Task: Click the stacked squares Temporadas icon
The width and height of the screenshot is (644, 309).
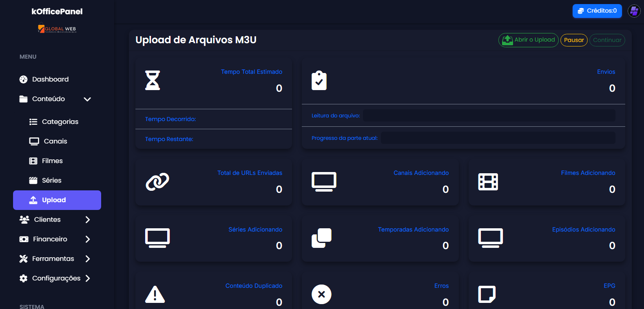Action: point(321,238)
